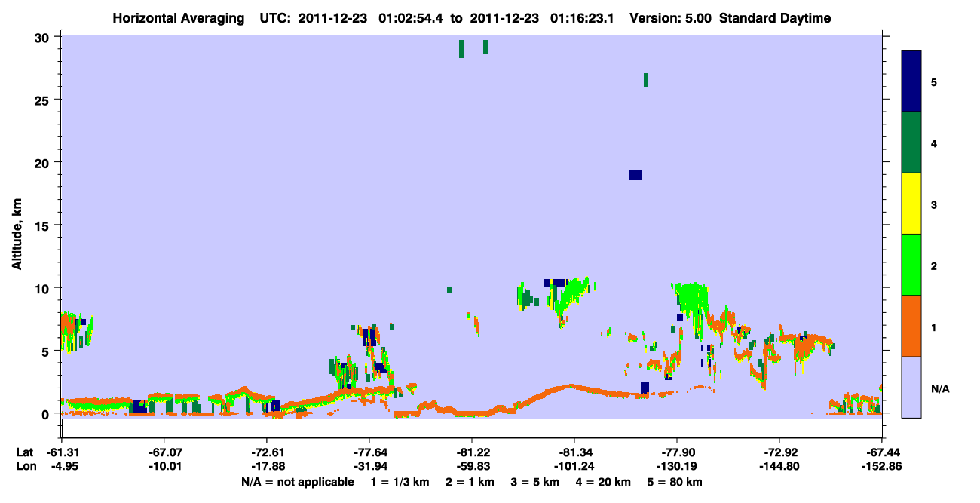Click the altitude tick label "10"
980x503 pixels.
point(43,288)
